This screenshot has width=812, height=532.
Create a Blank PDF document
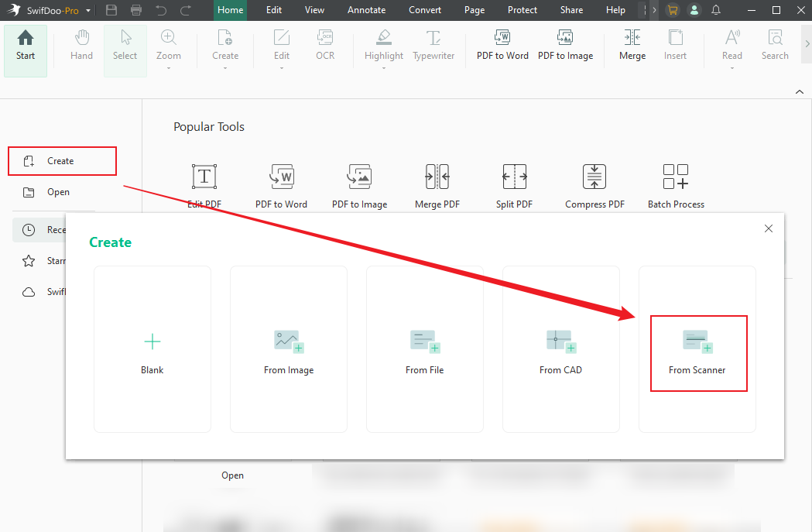click(152, 348)
